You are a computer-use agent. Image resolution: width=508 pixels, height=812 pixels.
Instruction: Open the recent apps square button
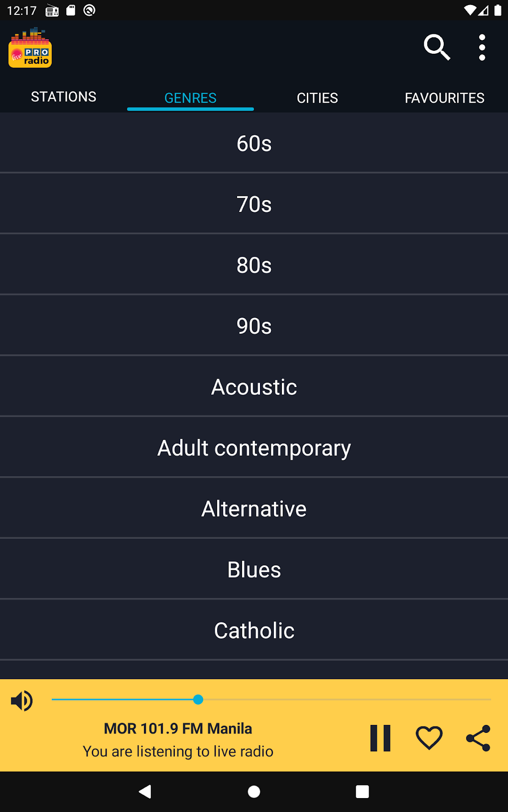click(x=362, y=792)
